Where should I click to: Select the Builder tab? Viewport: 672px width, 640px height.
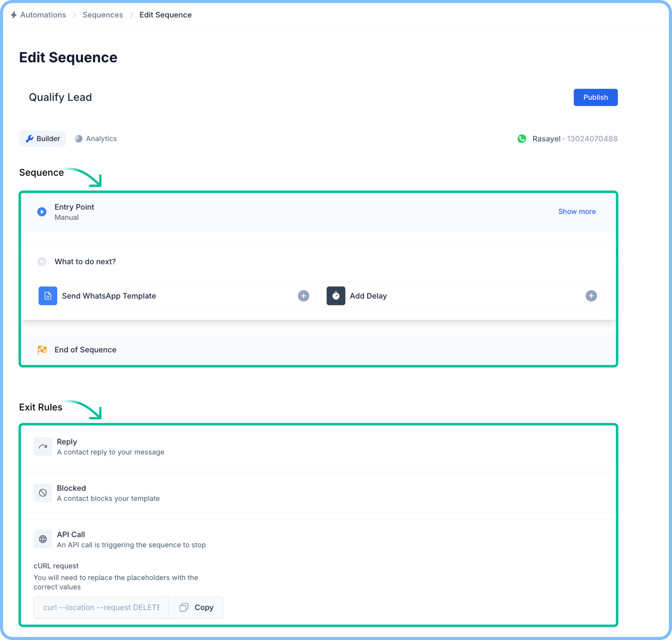click(x=43, y=139)
